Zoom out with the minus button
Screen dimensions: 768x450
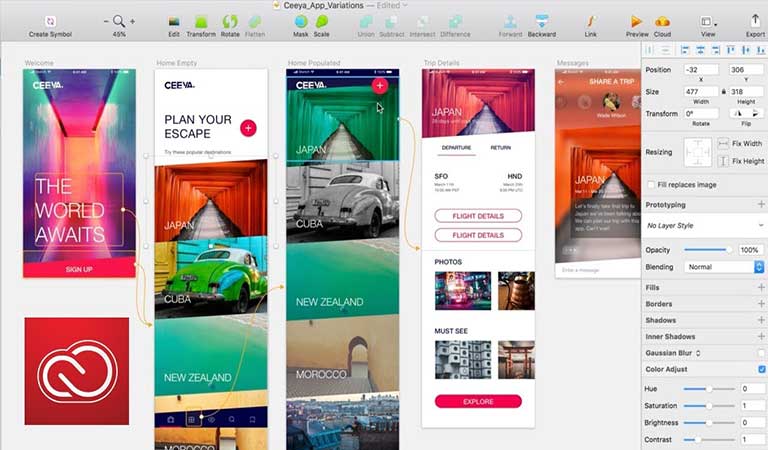pyautogui.click(x=106, y=22)
